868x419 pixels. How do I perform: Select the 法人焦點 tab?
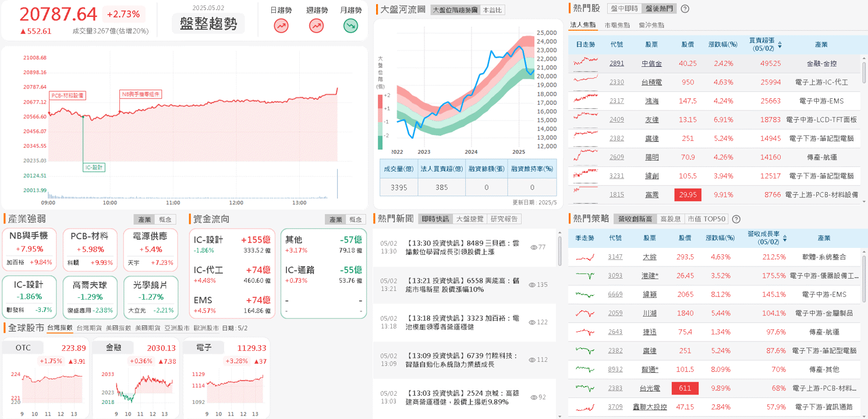coord(583,25)
